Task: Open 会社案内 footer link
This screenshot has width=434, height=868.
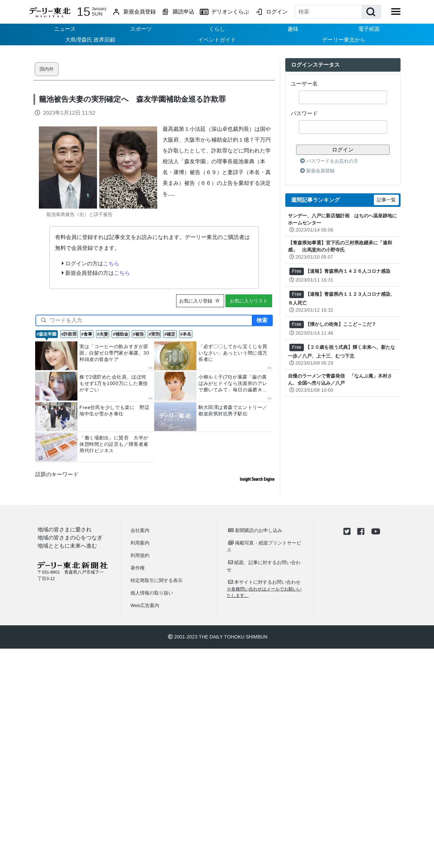Action: tap(140, 530)
